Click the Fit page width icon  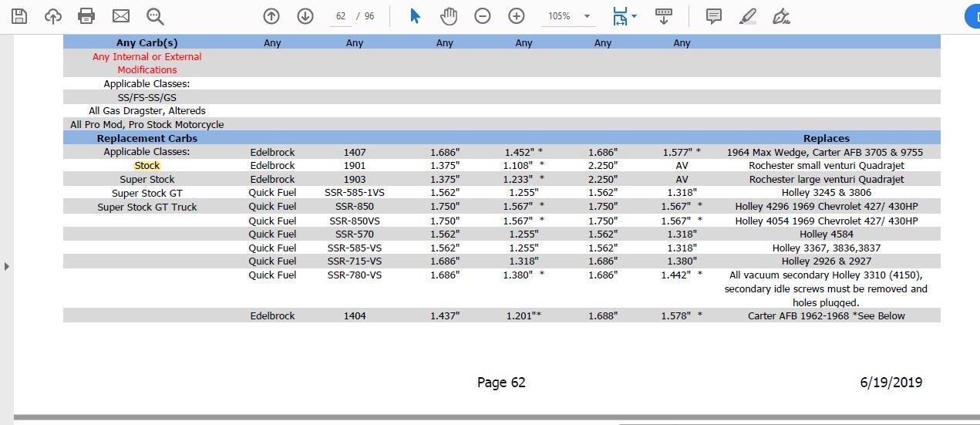tap(620, 16)
